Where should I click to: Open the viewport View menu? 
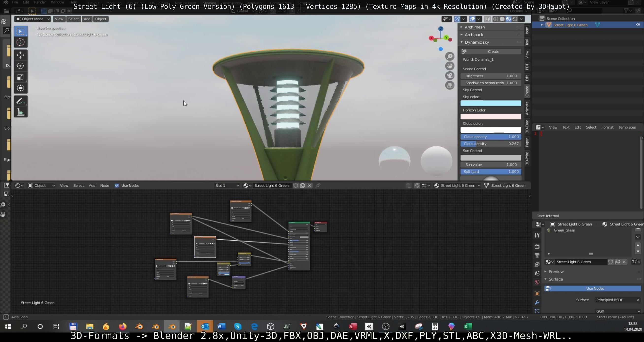pyautogui.click(x=59, y=19)
